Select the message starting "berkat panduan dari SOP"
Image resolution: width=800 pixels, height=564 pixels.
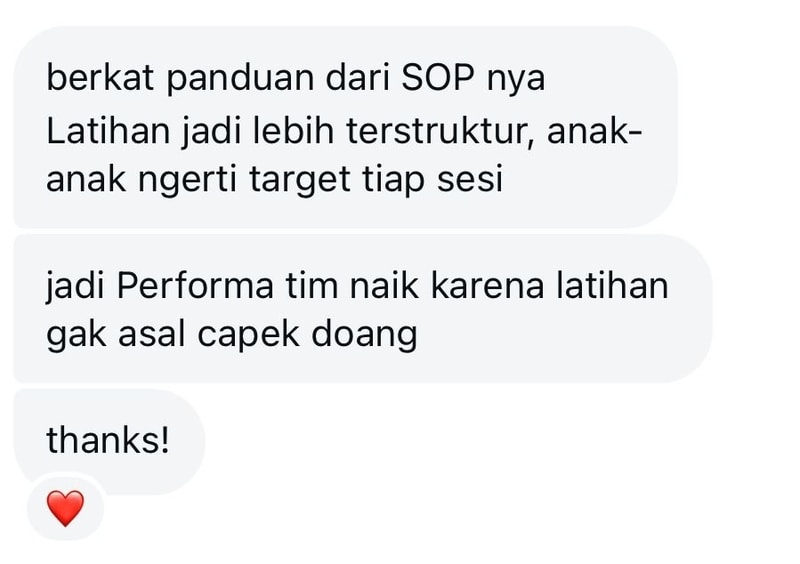pos(345,127)
